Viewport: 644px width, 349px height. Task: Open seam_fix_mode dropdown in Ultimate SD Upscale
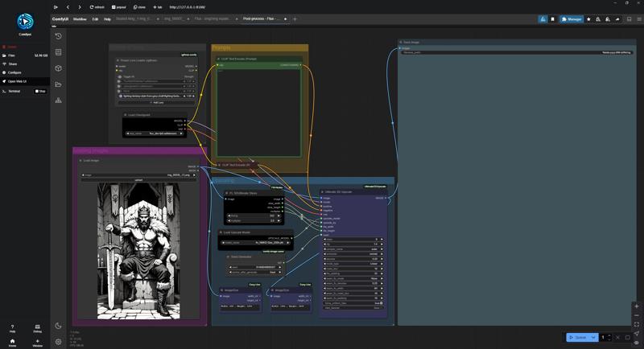(353, 278)
